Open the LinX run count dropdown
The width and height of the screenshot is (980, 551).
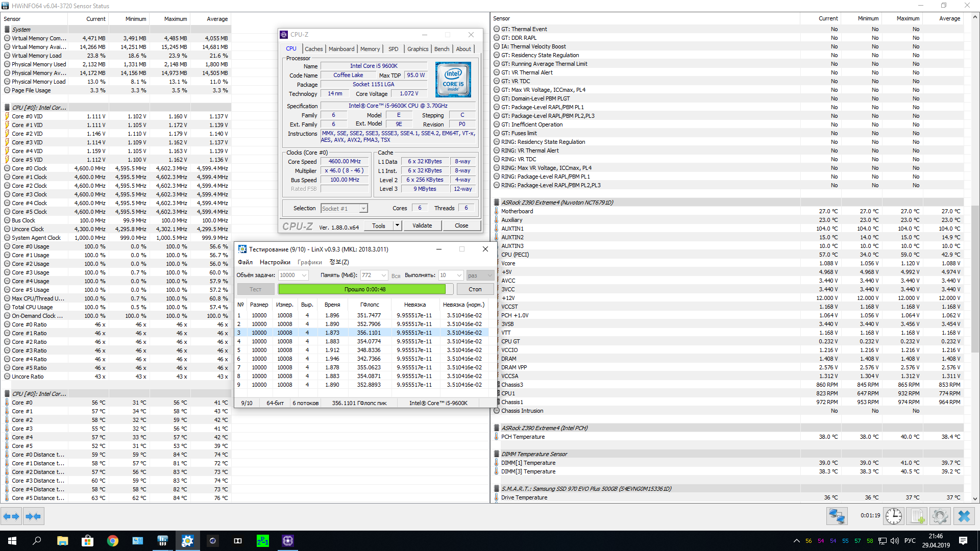click(459, 275)
